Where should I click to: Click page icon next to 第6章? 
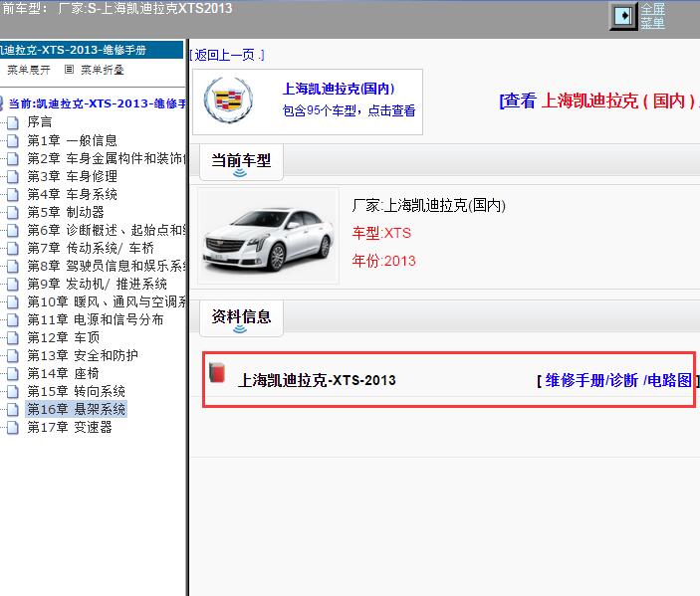point(13,230)
